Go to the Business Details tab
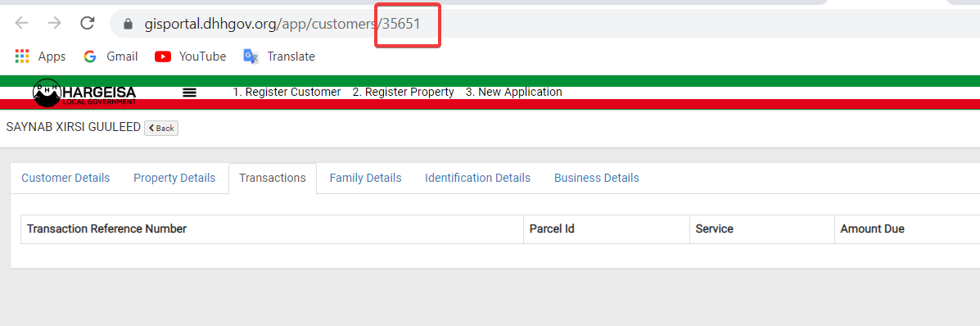This screenshot has width=980, height=326. click(597, 178)
